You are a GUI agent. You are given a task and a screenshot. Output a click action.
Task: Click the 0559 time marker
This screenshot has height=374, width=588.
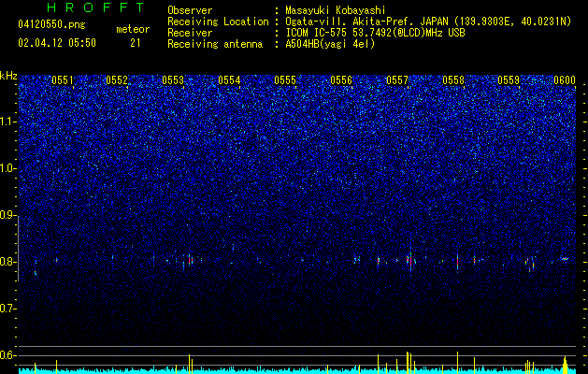coord(509,80)
